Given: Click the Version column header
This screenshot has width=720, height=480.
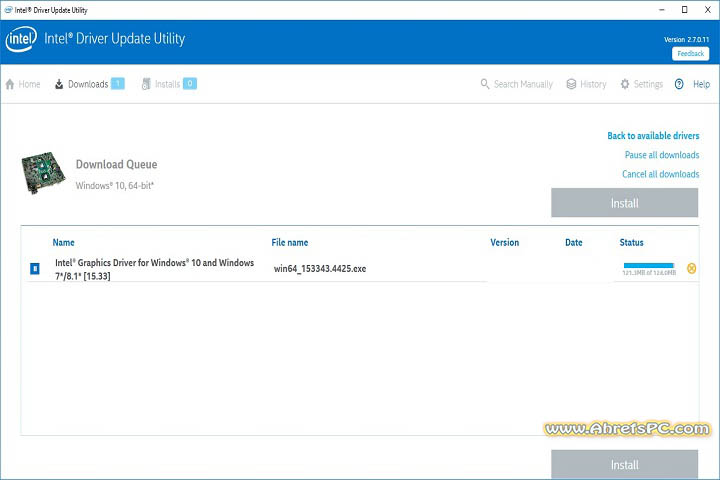Looking at the screenshot, I should 505,243.
